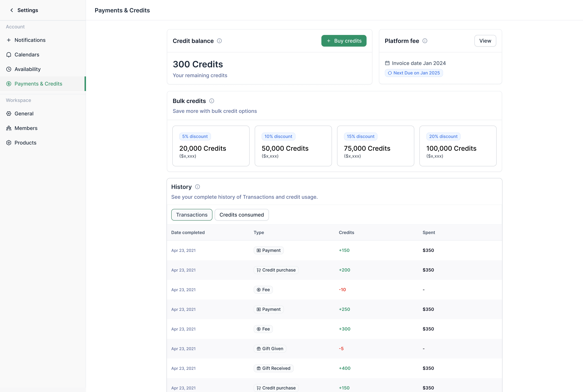Viewport: 583px width, 392px height.
Task: Click info icon next to Platform fee
Action: click(425, 41)
